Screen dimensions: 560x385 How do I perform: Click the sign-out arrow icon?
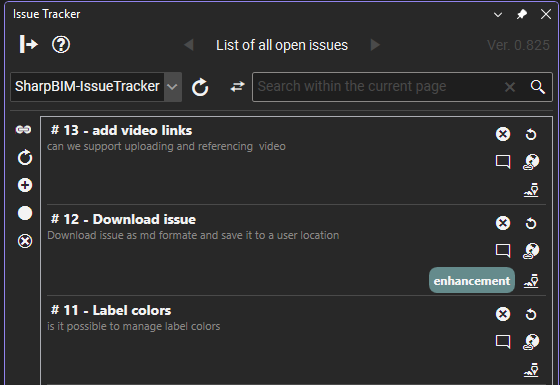29,45
